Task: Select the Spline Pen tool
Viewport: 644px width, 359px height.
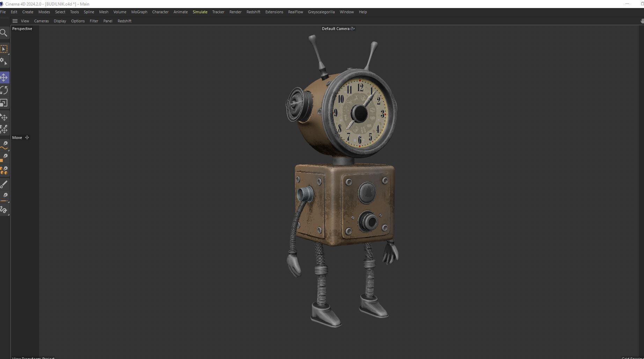Action: (x=4, y=145)
